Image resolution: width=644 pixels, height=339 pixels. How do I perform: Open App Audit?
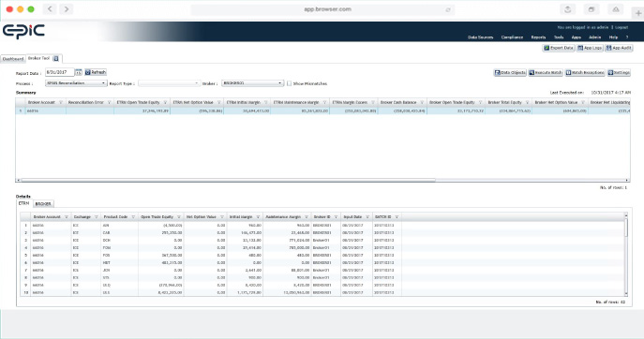[x=619, y=48]
